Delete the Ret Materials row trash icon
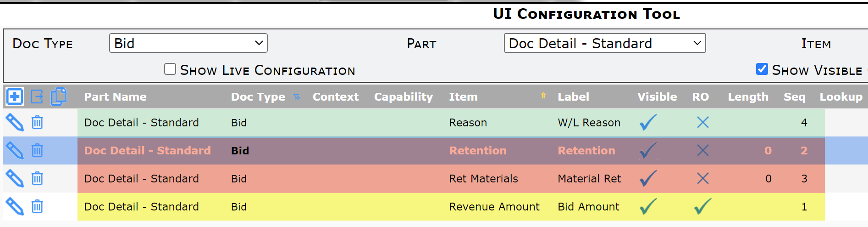This screenshot has height=227, width=868. pyautogui.click(x=37, y=178)
